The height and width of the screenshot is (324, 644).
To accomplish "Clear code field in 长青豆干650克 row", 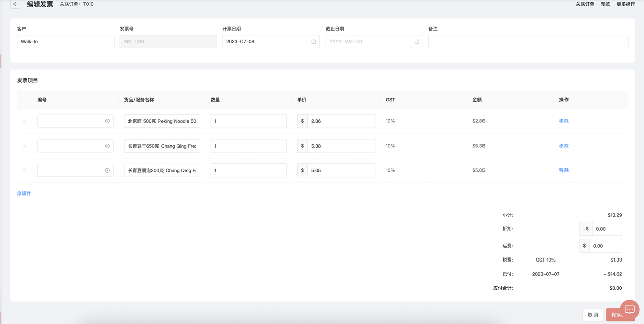I will click(x=107, y=146).
